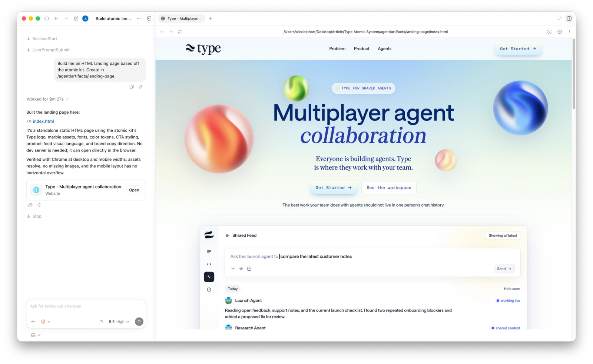This screenshot has width=593, height=364.
Task: Click the shared context status label
Action: click(x=506, y=328)
